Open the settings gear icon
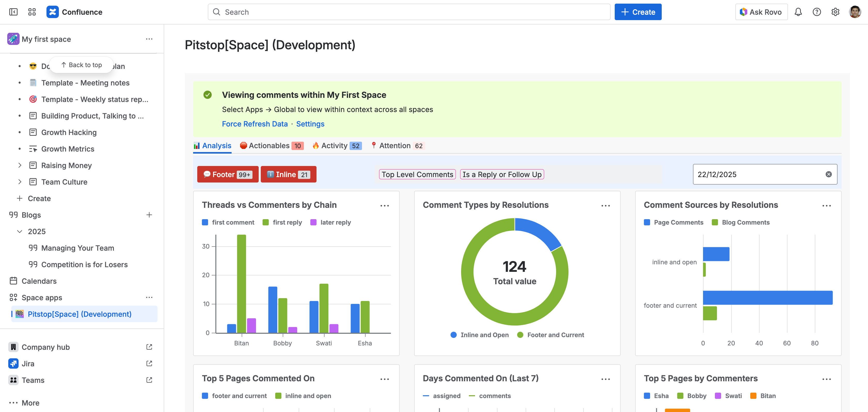Image resolution: width=868 pixels, height=412 pixels. 835,12
